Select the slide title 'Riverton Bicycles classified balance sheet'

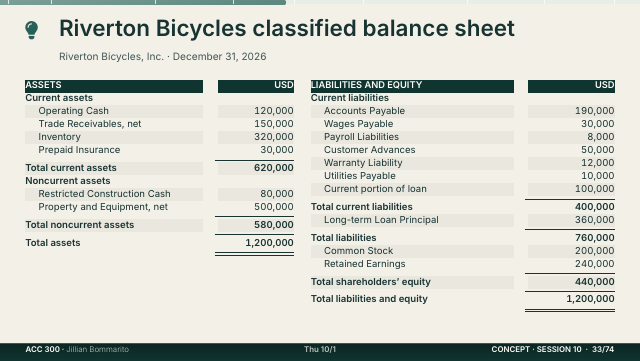[287, 29]
